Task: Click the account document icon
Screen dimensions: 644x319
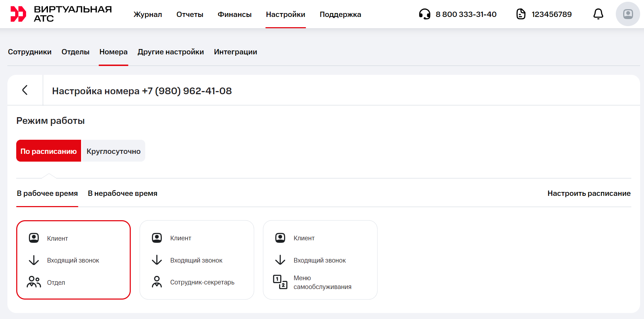Action: [x=521, y=14]
